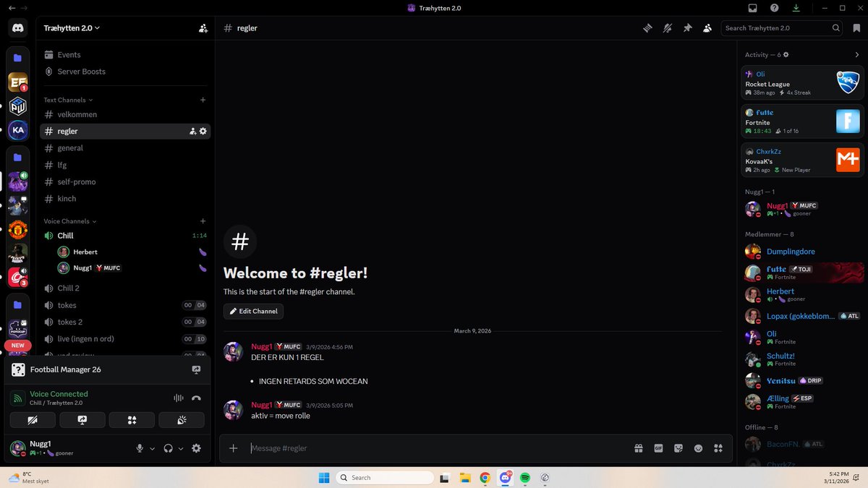Open the Activities launcher in voice controls
Image resolution: width=868 pixels, height=488 pixels.
click(x=132, y=419)
